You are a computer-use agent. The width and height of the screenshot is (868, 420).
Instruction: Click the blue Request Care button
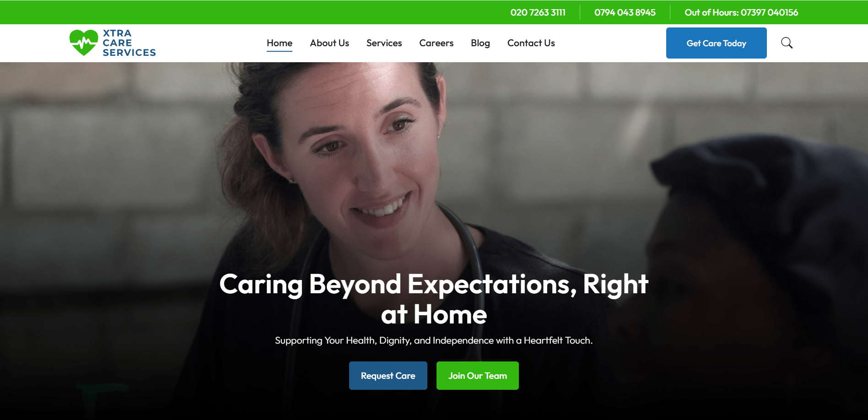pos(388,376)
